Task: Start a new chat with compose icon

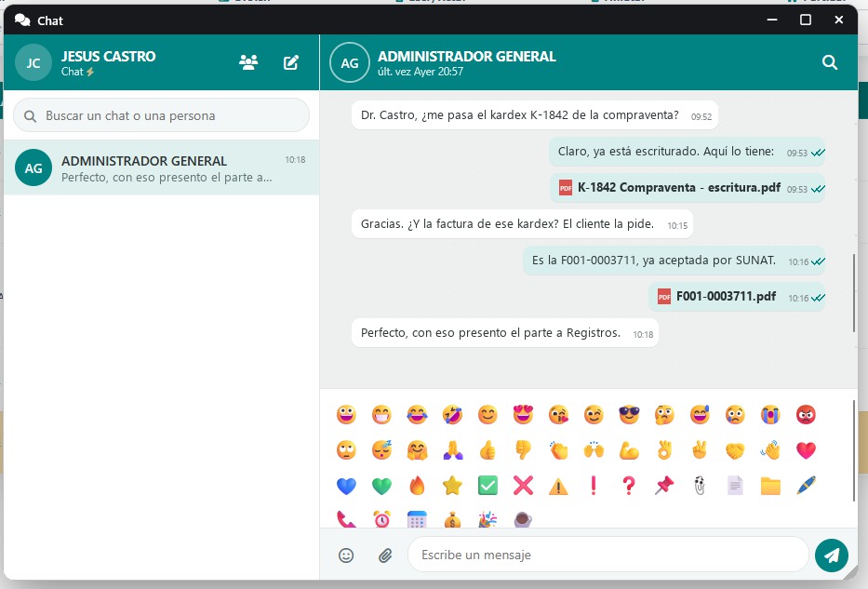Action: coord(291,62)
